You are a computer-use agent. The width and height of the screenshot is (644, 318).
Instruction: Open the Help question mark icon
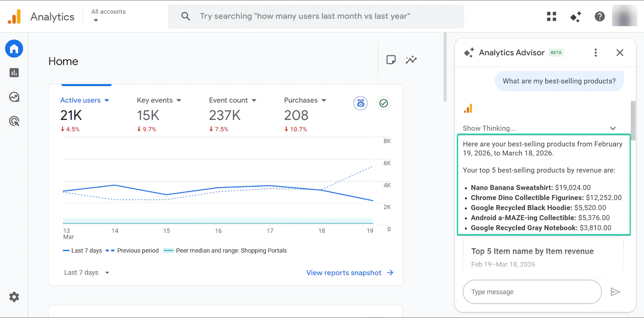click(600, 16)
